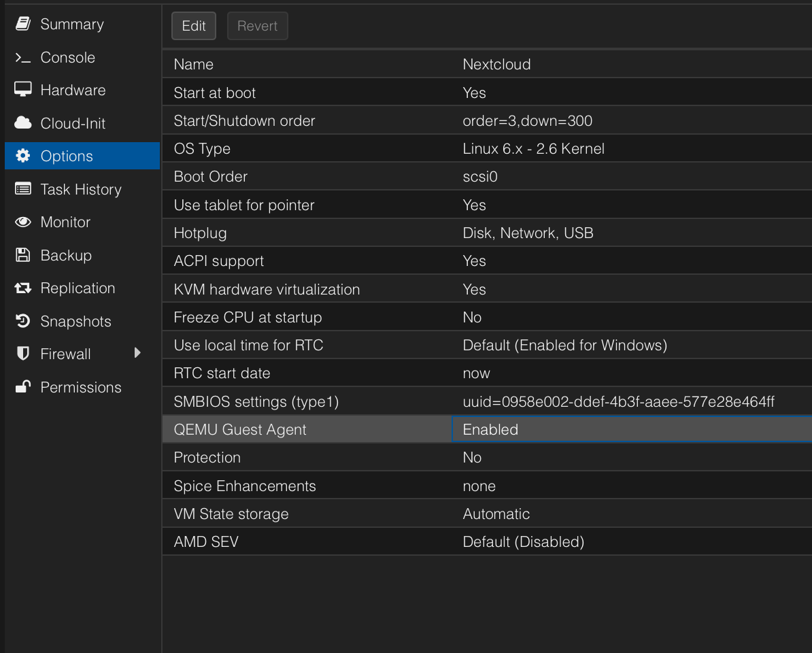Go to Console in sidebar

pos(68,58)
